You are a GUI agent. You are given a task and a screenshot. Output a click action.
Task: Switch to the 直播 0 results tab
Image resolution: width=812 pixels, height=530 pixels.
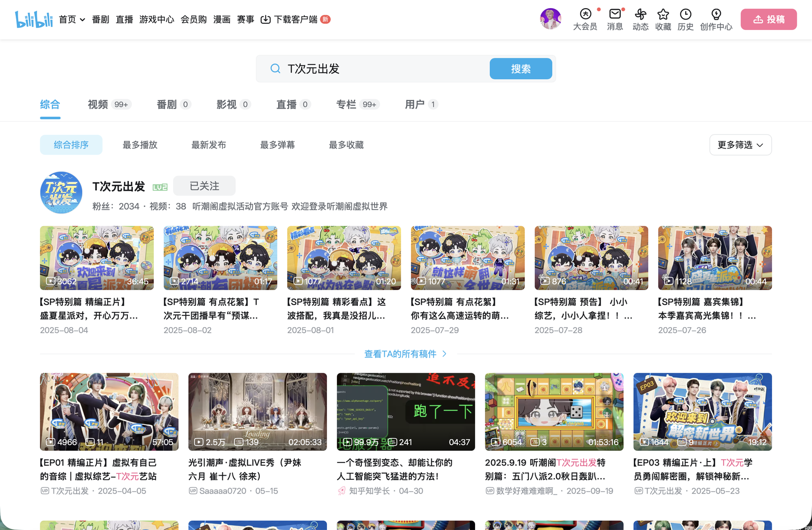[293, 104]
